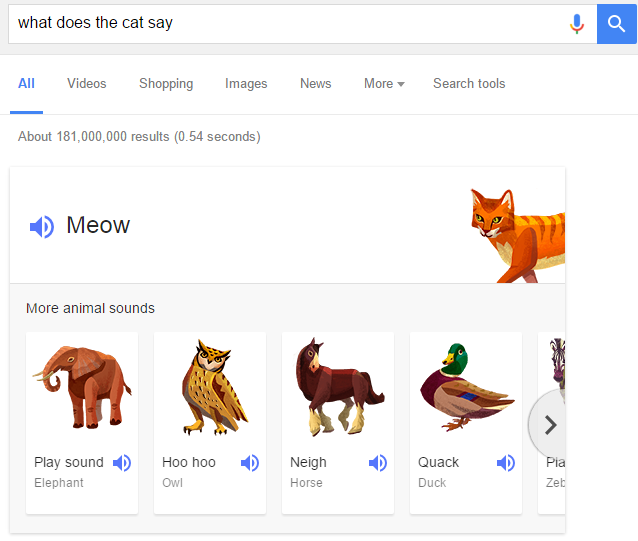Viewport: 638px width, 541px height.
Task: Play the duck Quack sound
Action: pos(506,463)
